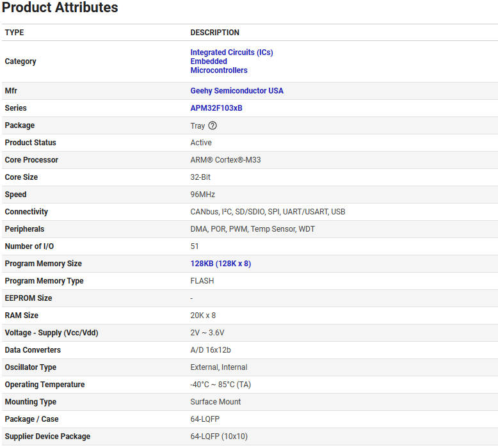Click the TYPE column header
498x448 pixels.
tap(14, 33)
